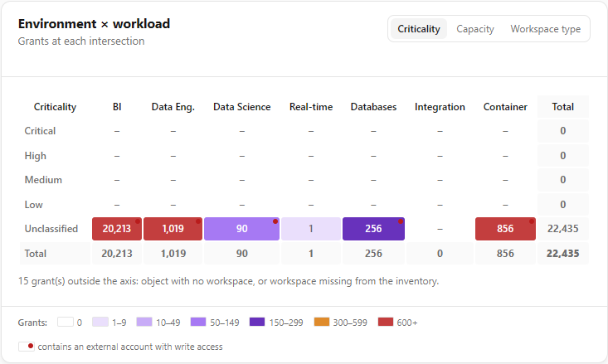608x364 pixels.
Task: Click the 10–49 grants legend swatch
Action: click(x=144, y=322)
